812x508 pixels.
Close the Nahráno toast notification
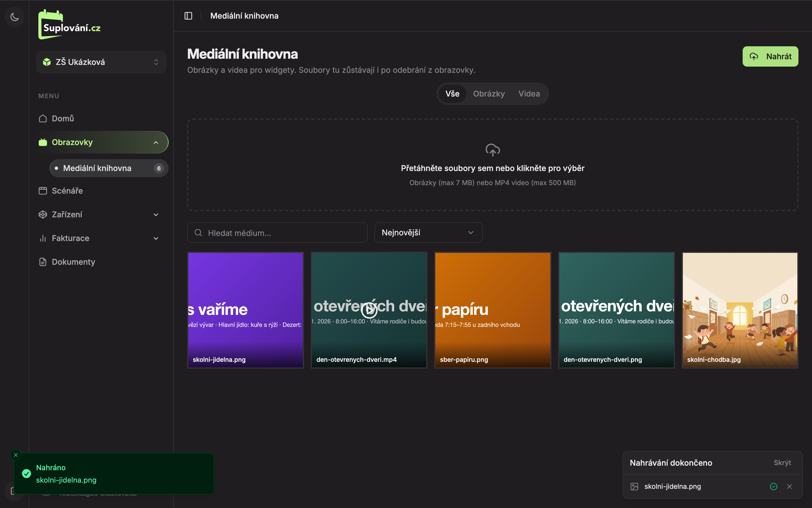pyautogui.click(x=16, y=455)
